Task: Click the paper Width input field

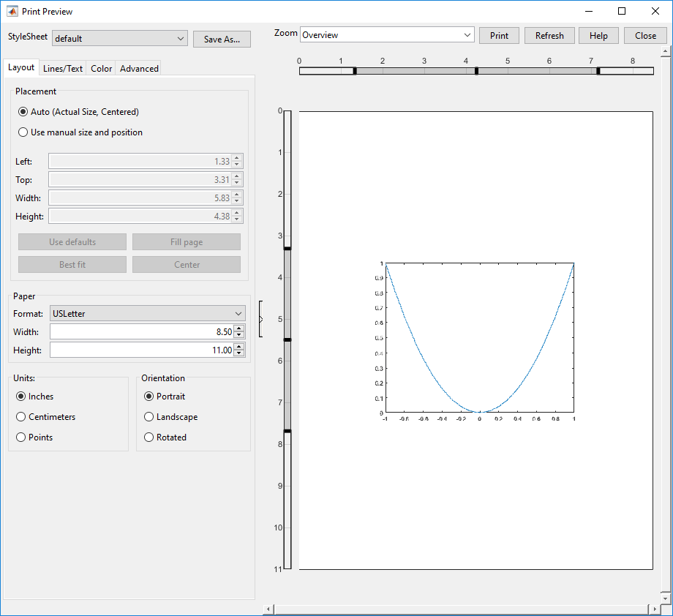Action: pyautogui.click(x=142, y=332)
